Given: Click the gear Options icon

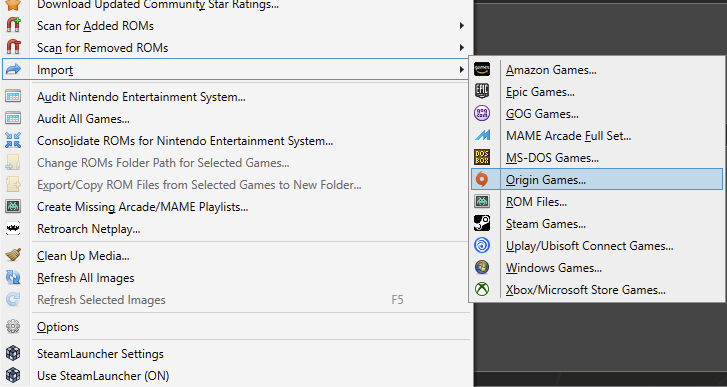Looking at the screenshot, I should click(13, 327).
